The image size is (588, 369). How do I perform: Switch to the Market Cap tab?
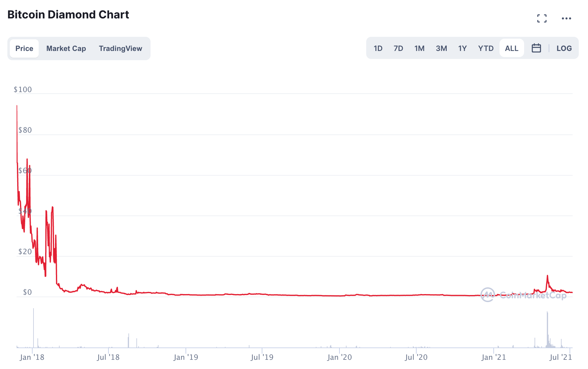coord(66,49)
